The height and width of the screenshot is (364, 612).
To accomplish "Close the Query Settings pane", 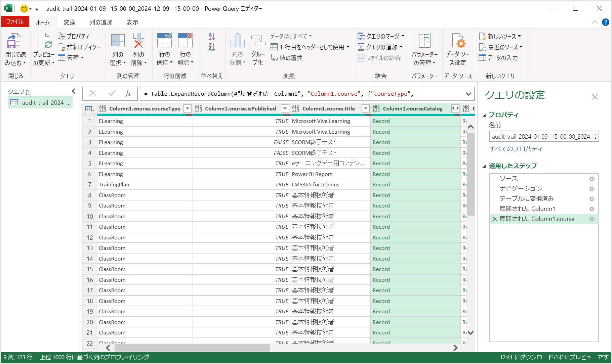I will point(595,97).
